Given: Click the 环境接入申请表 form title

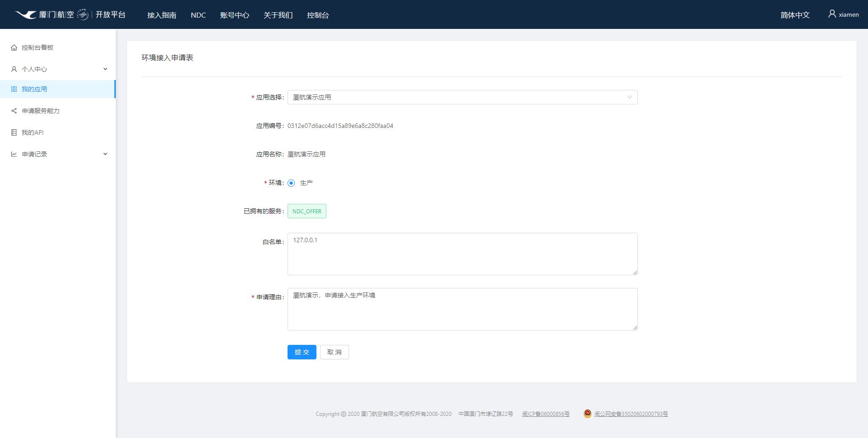Looking at the screenshot, I should pyautogui.click(x=167, y=57).
